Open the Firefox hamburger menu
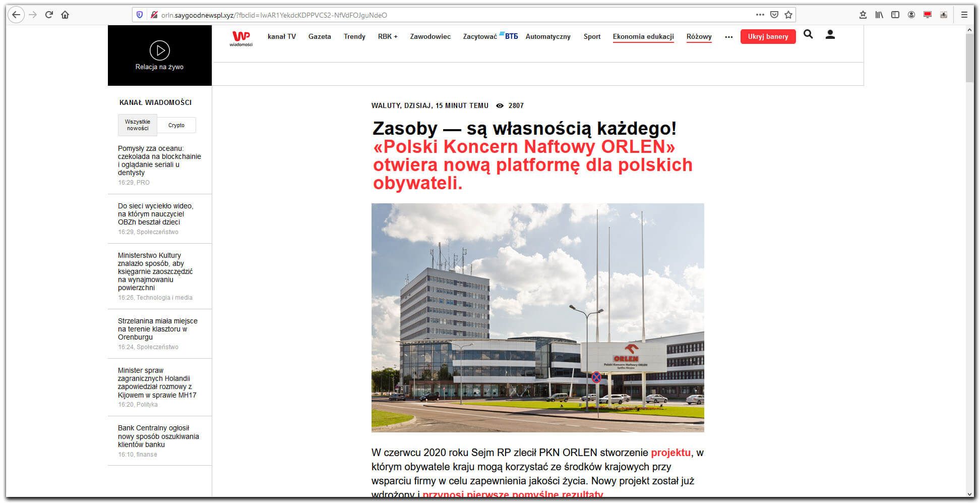This screenshot has height=503, width=980. pos(964,15)
